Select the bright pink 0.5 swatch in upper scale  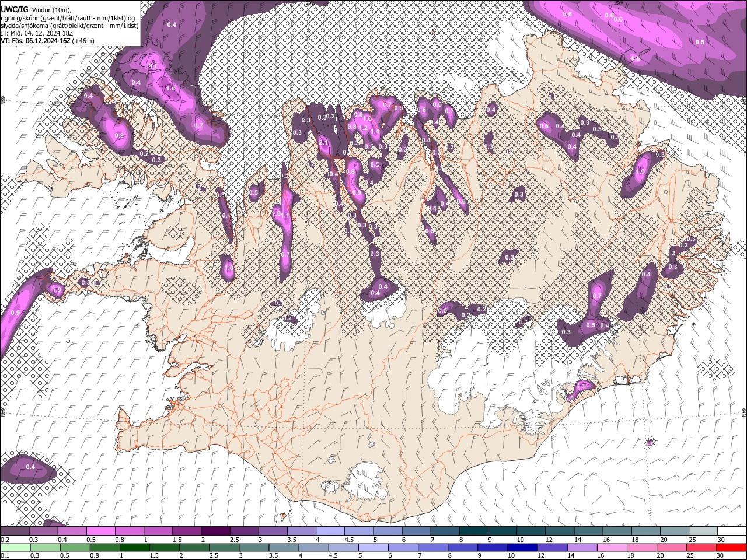click(100, 531)
